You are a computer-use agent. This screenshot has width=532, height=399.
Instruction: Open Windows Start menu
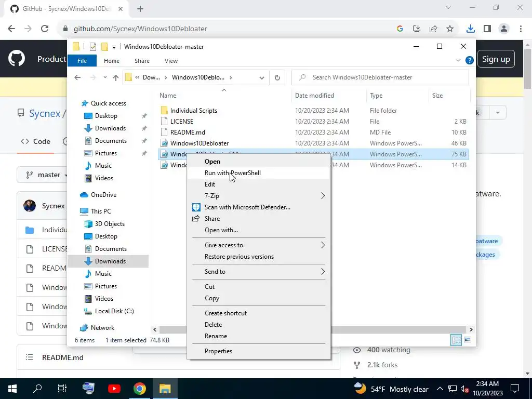(12, 389)
